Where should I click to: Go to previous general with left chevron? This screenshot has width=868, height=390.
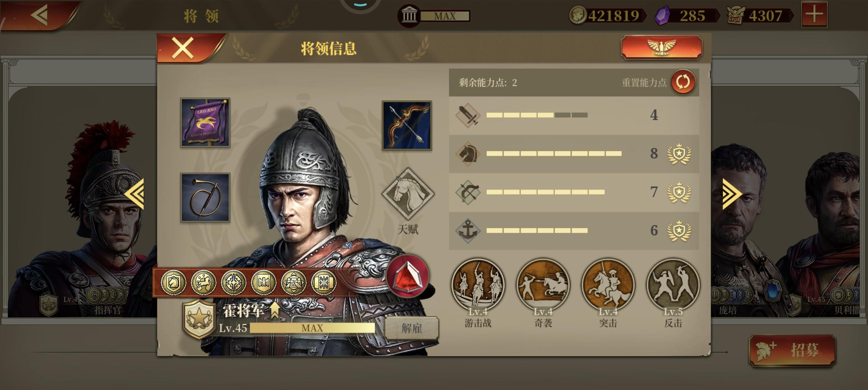pos(134,194)
